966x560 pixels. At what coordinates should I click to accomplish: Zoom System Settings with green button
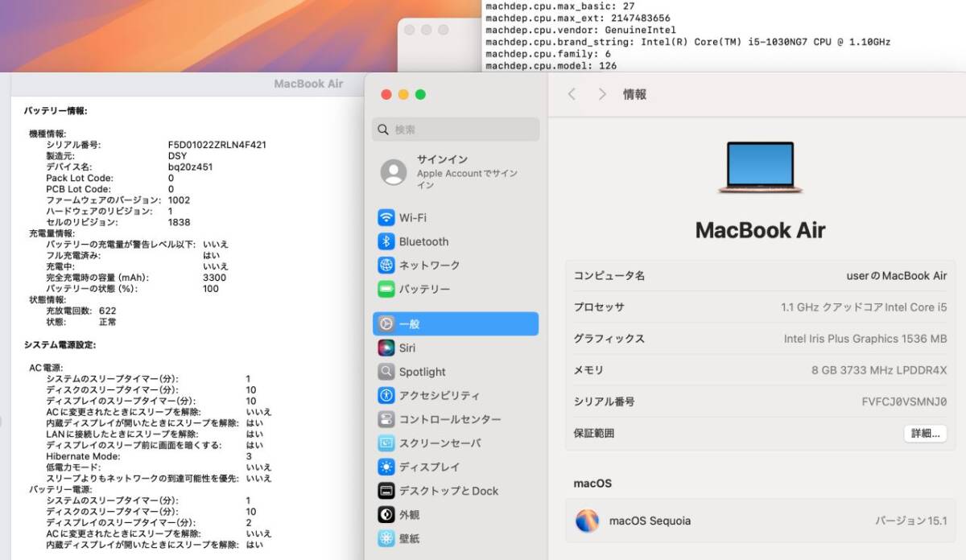pyautogui.click(x=420, y=95)
